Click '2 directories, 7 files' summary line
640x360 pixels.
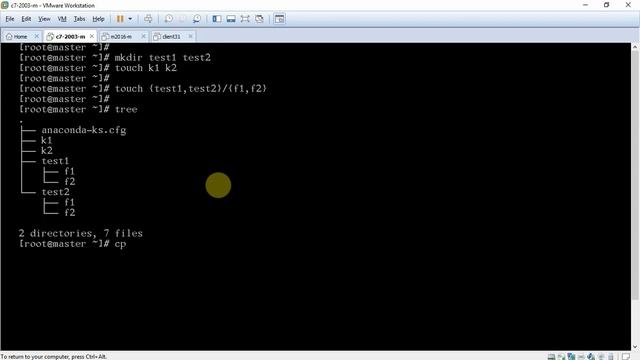point(80,233)
